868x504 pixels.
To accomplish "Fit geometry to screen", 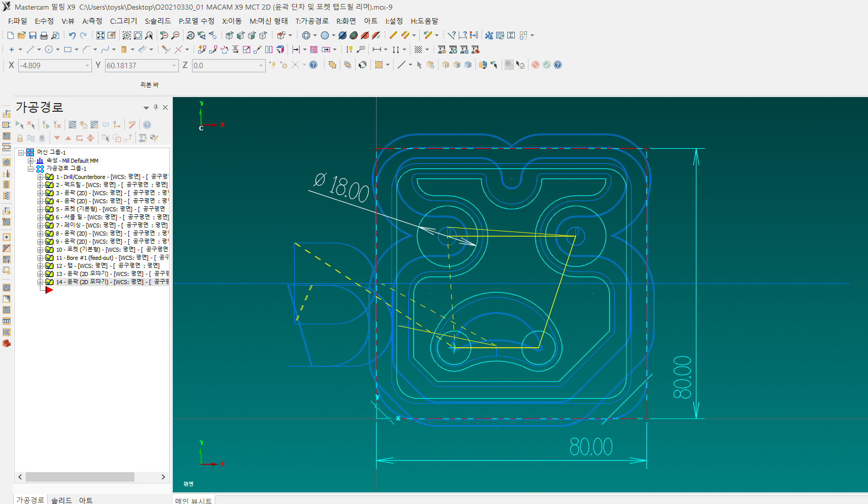I will [101, 35].
